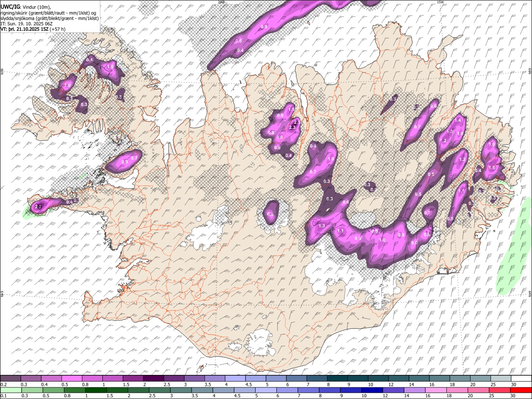Click the "(+57 h)" forecast offset text
This screenshot has width=532, height=399.
click(57, 29)
